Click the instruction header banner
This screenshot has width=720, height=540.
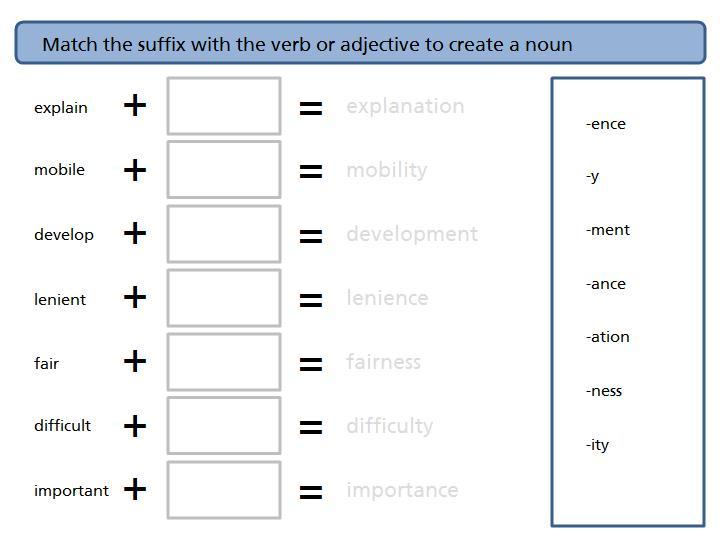pyautogui.click(x=360, y=43)
